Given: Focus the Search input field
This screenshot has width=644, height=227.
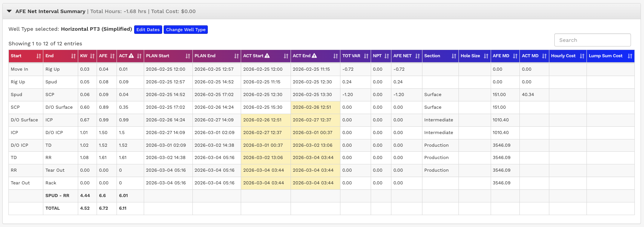Looking at the screenshot, I should [592, 40].
